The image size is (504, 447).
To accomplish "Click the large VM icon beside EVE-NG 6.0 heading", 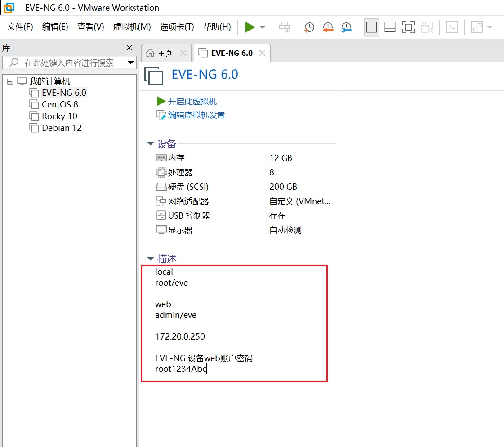I will coord(154,76).
